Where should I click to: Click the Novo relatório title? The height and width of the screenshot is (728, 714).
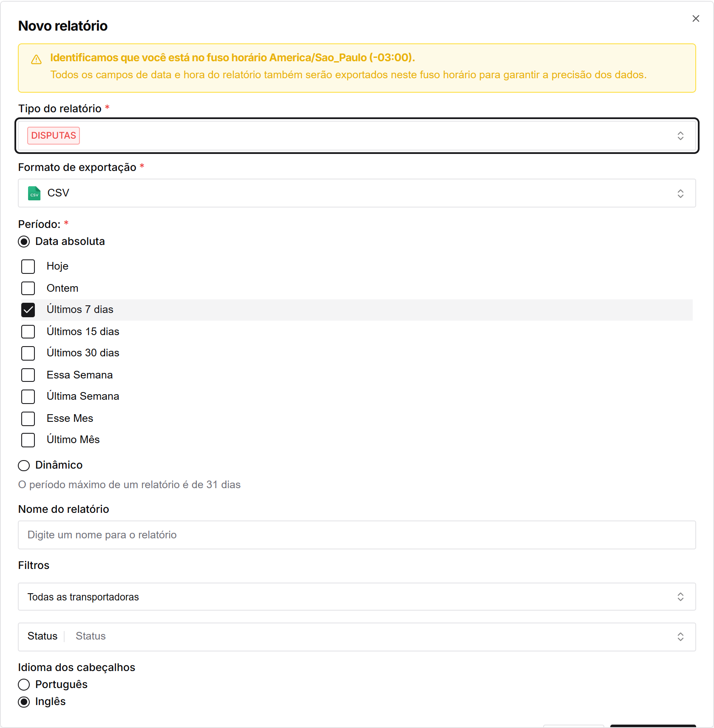coord(63,26)
